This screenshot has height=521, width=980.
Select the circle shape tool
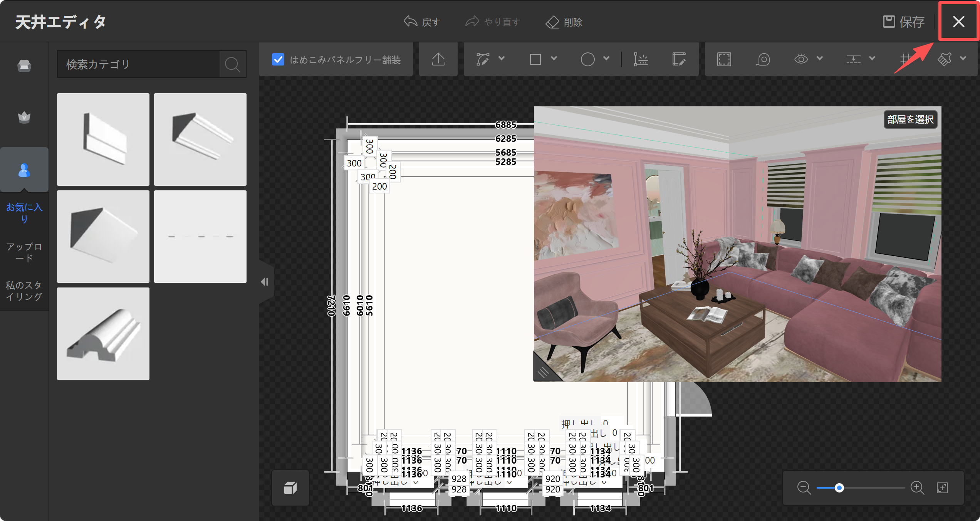click(587, 59)
